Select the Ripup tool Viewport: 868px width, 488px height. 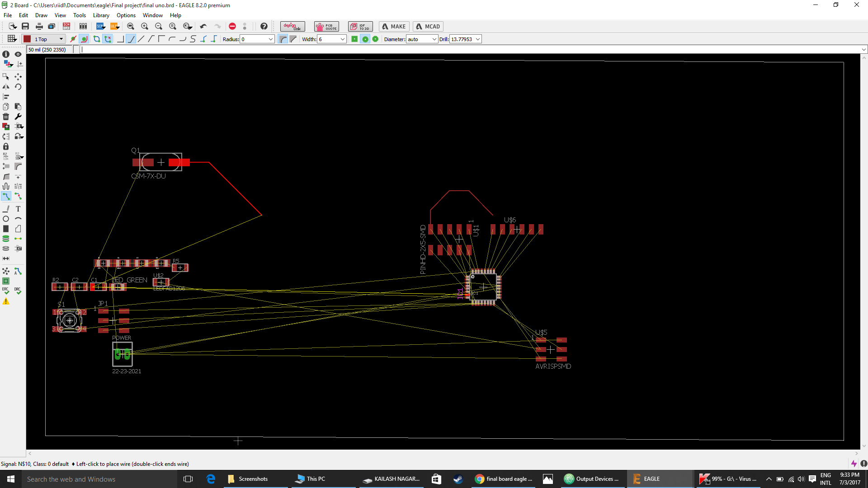pos(18,196)
